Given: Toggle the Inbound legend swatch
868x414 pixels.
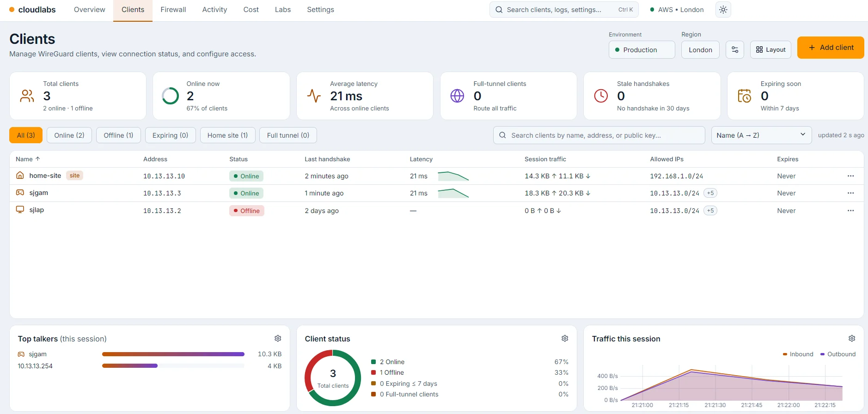Looking at the screenshot, I should coord(785,354).
